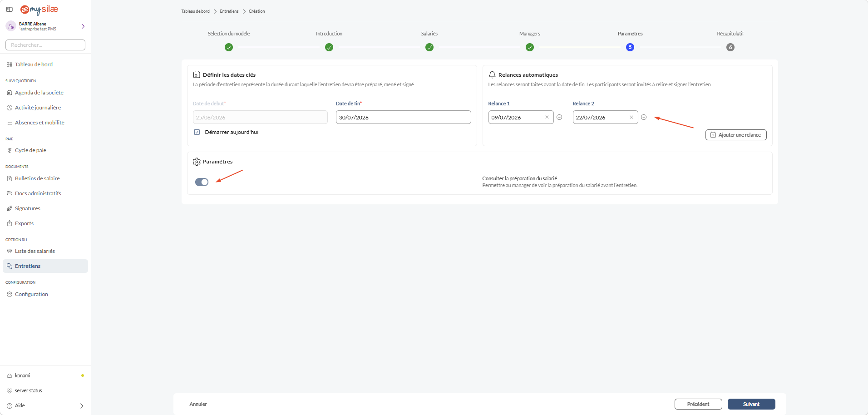Select step 6 Récapitulatif circle
The image size is (868, 415).
tap(730, 47)
